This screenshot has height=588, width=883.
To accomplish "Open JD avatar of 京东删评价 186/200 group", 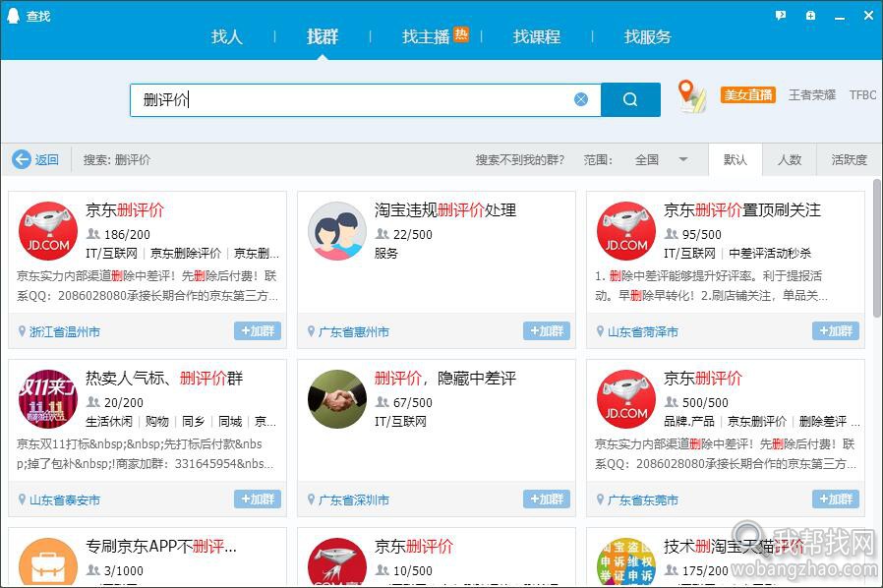I will 48,231.
